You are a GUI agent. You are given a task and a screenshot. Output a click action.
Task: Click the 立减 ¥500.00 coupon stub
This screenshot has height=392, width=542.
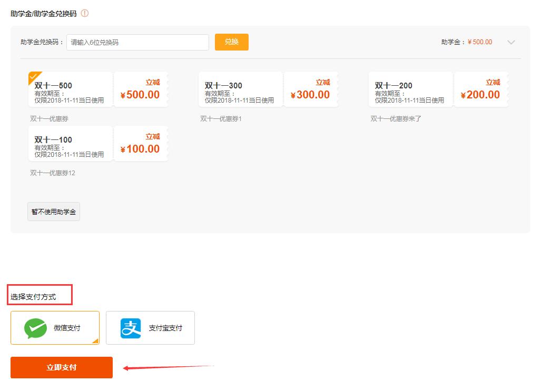click(140, 88)
